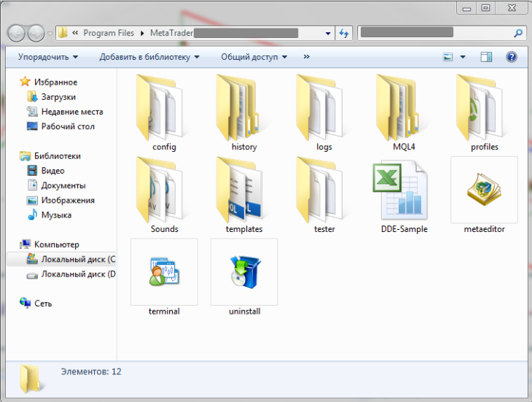Click the Back navigation arrow
Screen dimensions: 532x402
click(16, 33)
